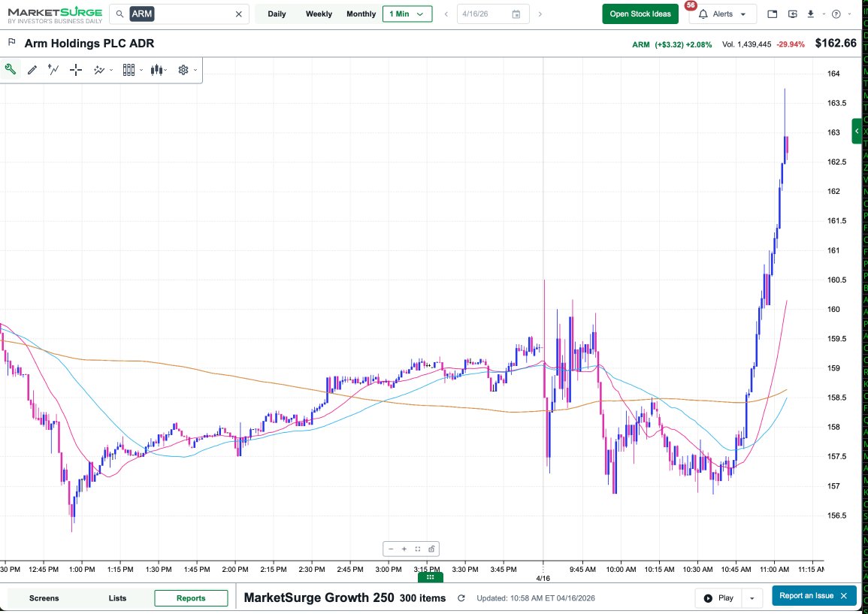Image resolution: width=868 pixels, height=614 pixels.
Task: Switch to Weekly chart timeframe
Action: [319, 14]
